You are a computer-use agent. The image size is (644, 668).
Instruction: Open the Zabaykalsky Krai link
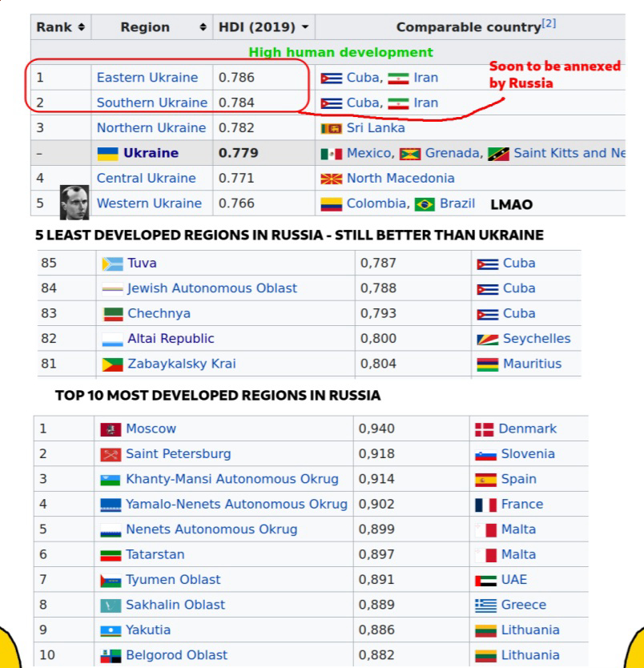[182, 364]
